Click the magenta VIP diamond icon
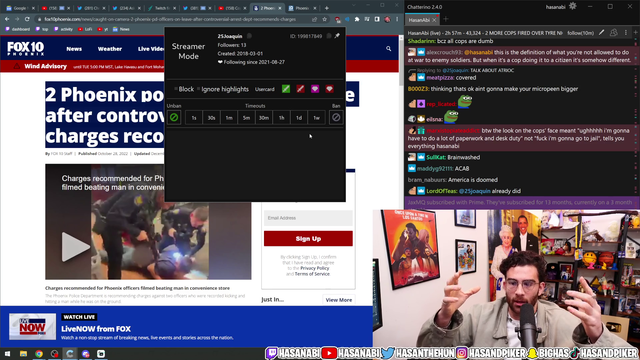640x360 pixels. [315, 89]
